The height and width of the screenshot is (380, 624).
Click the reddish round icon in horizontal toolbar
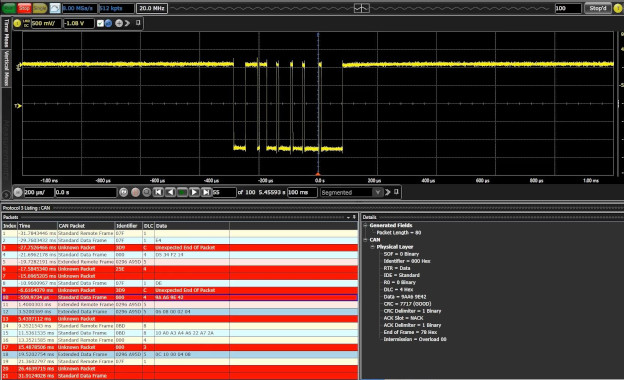tap(135, 193)
